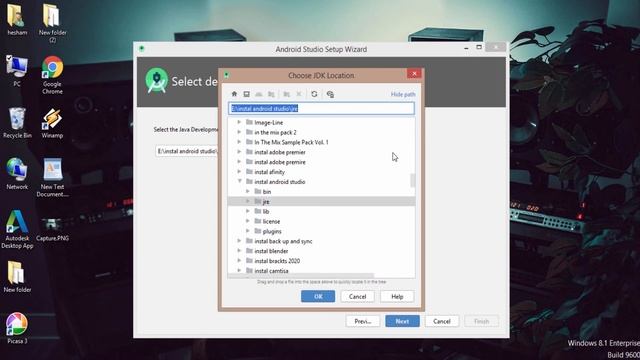Viewport: 640px width, 360px height.
Task: Open New folder (2) on desktop
Action: (x=52, y=23)
